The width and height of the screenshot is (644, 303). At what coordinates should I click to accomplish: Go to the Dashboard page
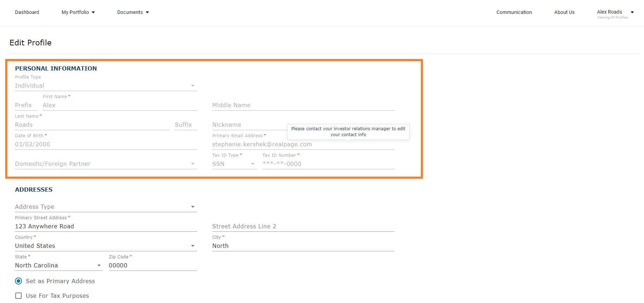27,12
